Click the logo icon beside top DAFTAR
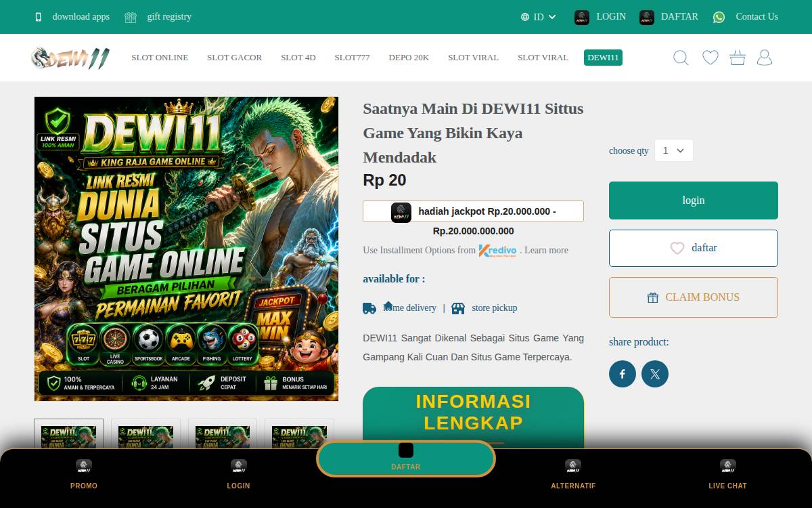Image resolution: width=812 pixels, height=508 pixels. click(x=647, y=17)
